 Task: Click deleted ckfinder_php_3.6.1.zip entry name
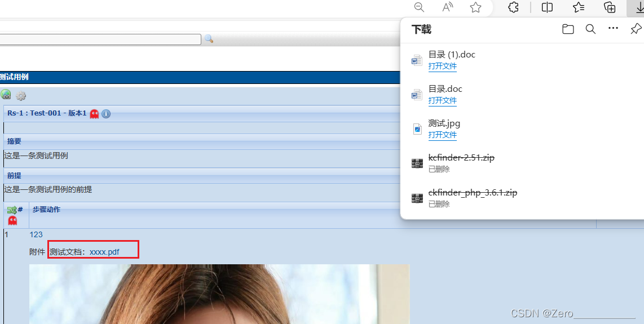click(473, 192)
